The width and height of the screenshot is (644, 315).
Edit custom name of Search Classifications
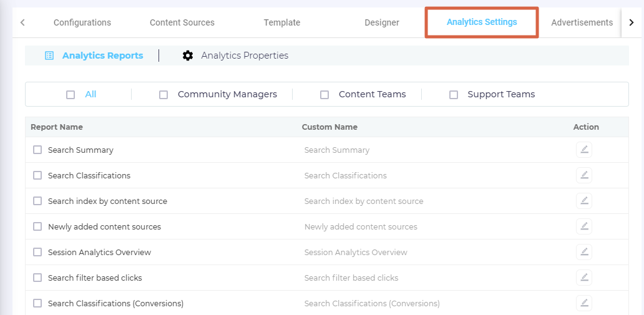584,175
